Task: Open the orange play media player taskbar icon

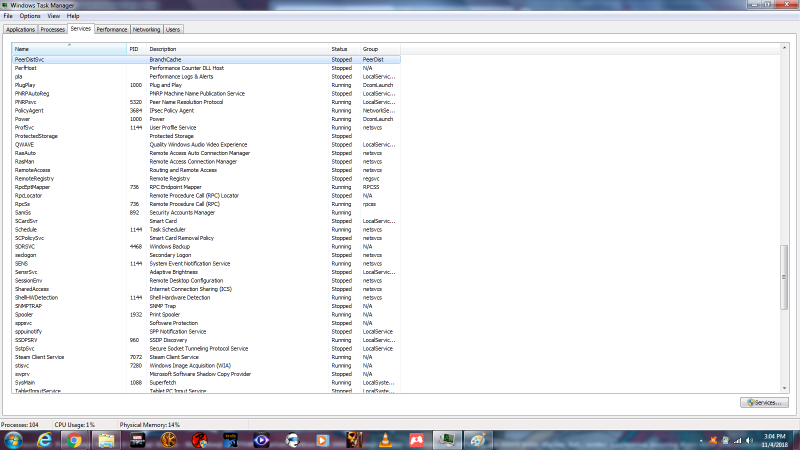Action: click(322, 440)
